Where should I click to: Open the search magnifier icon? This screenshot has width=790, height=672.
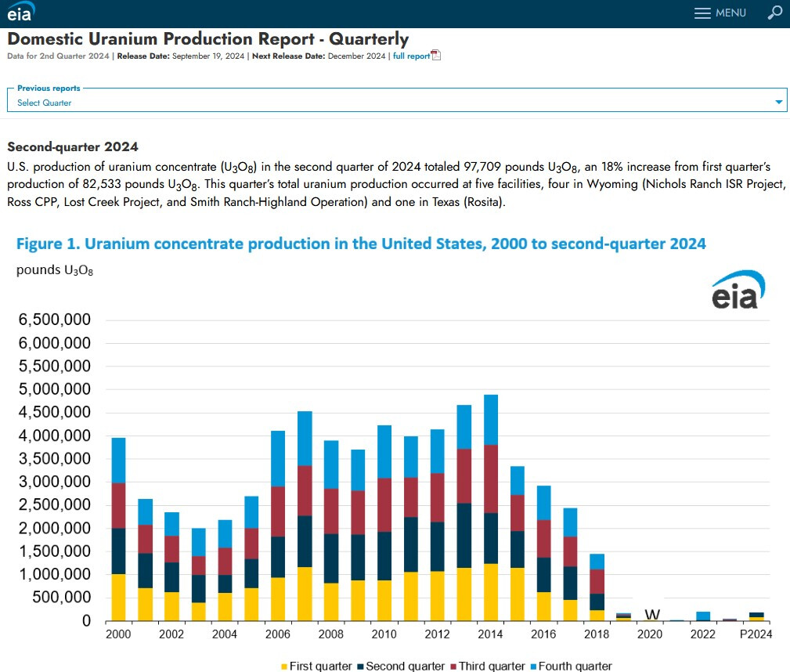pyautogui.click(x=775, y=12)
